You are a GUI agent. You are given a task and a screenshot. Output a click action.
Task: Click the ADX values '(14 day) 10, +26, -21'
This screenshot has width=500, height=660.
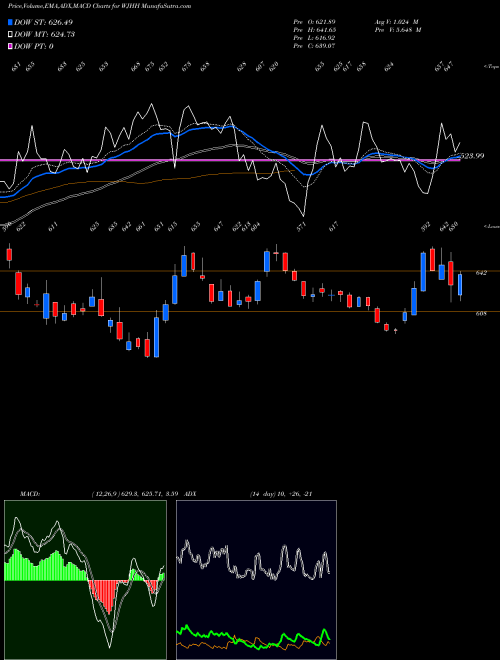click(x=281, y=494)
